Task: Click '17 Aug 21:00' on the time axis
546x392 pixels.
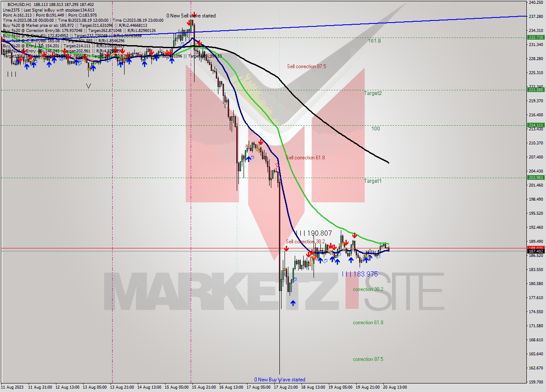Action: 285,387
